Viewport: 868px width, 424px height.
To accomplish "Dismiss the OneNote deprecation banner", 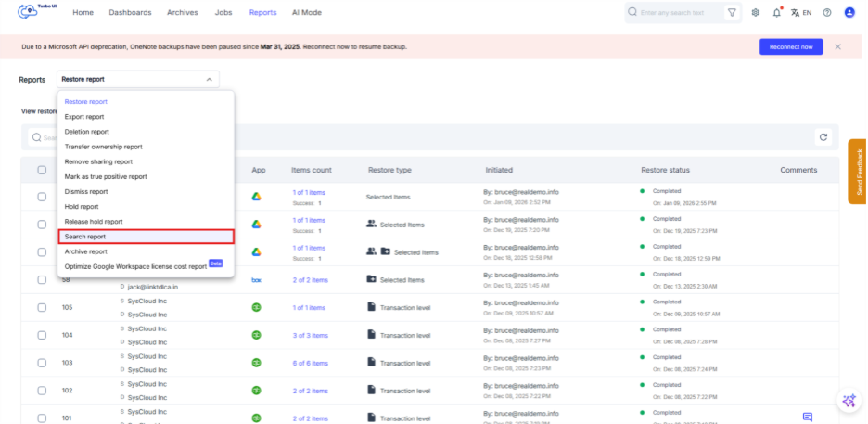I will coord(837,46).
